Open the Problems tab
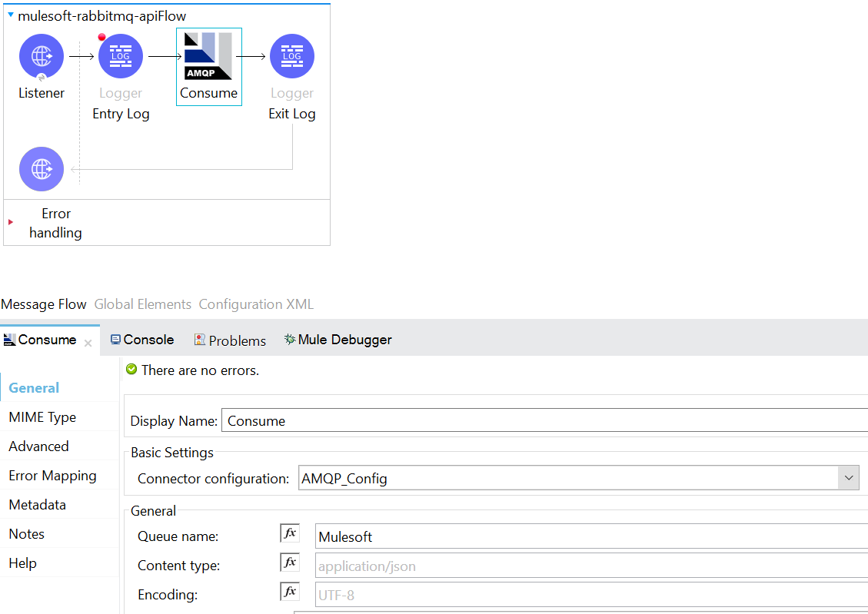 click(x=230, y=340)
